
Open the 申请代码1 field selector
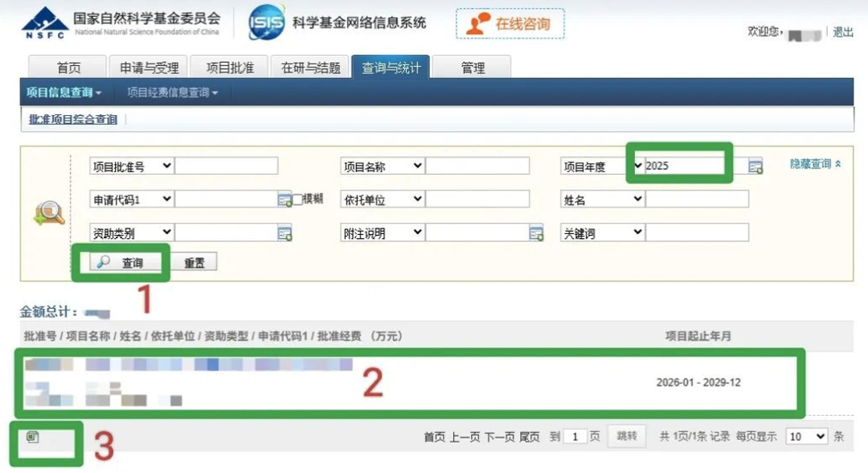[x=132, y=199]
